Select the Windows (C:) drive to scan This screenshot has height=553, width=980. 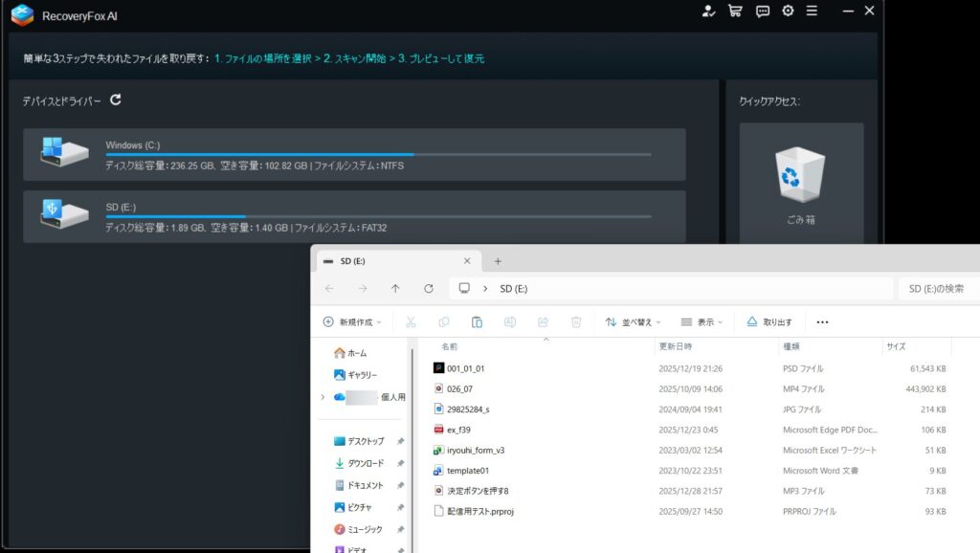pos(354,155)
